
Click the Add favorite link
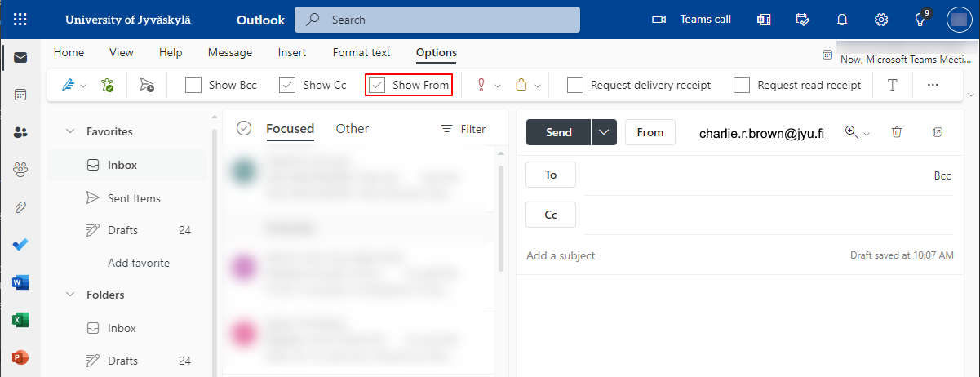coord(139,263)
